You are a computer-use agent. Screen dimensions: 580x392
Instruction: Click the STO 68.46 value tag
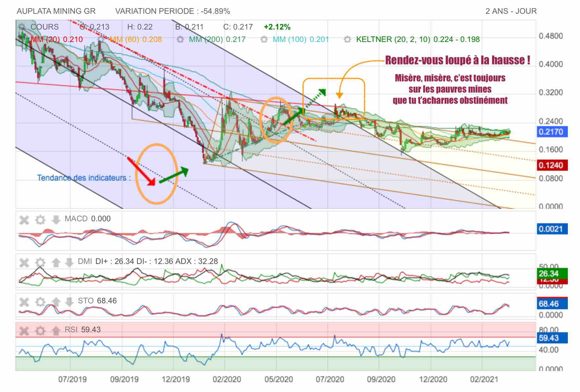[x=552, y=304]
